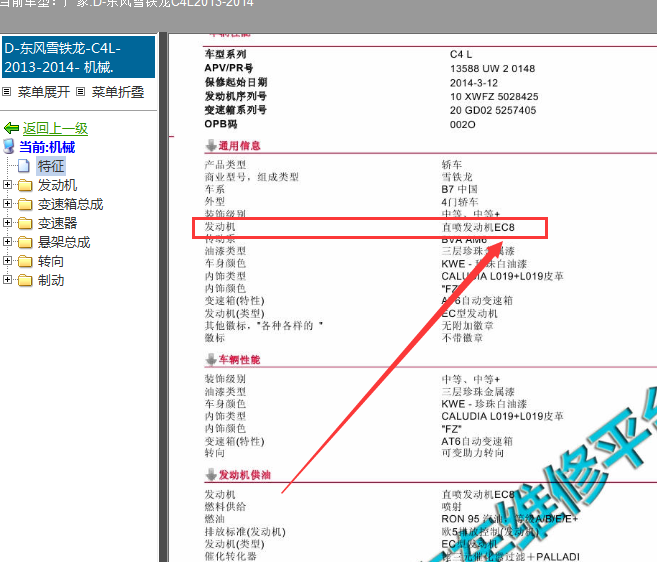Click the 无附加徽章 value

click(468, 326)
